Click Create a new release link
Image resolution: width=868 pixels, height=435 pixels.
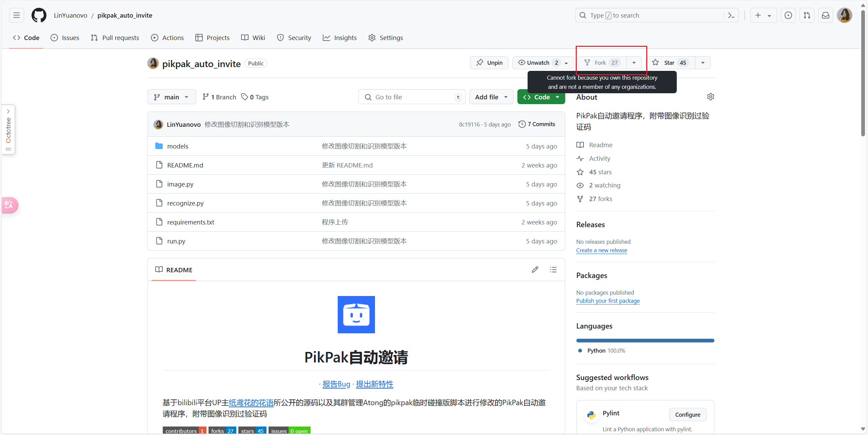pyautogui.click(x=601, y=250)
